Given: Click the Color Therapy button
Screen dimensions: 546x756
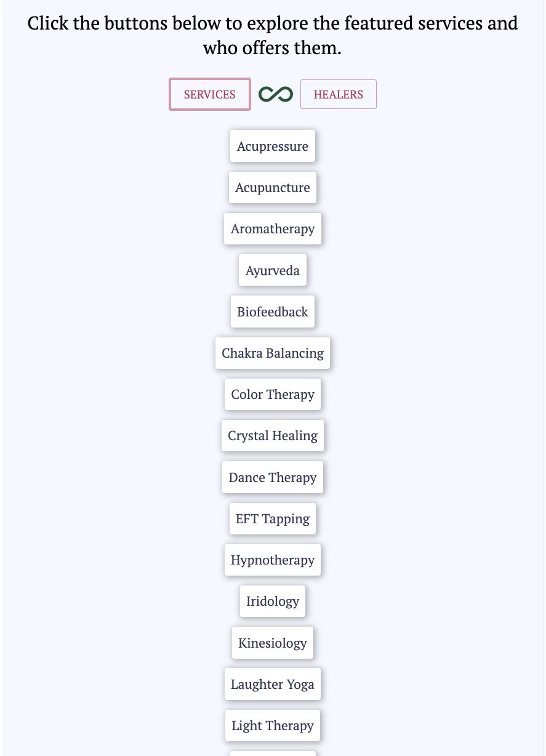Looking at the screenshot, I should point(272,394).
